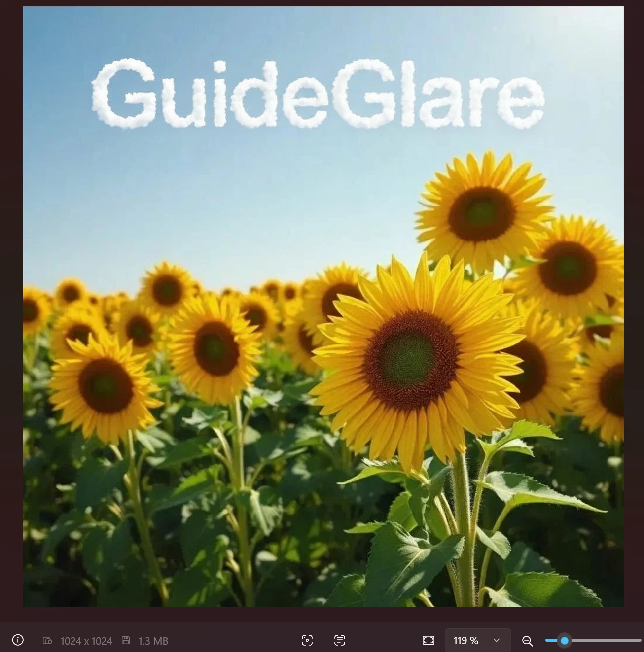This screenshot has height=652, width=644.
Task: Click the image dimensions icon
Action: 47,641
